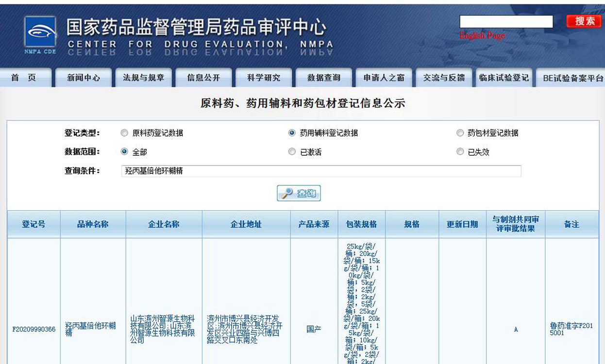
Task: Click the 查询条件 input field
Action: (320, 171)
